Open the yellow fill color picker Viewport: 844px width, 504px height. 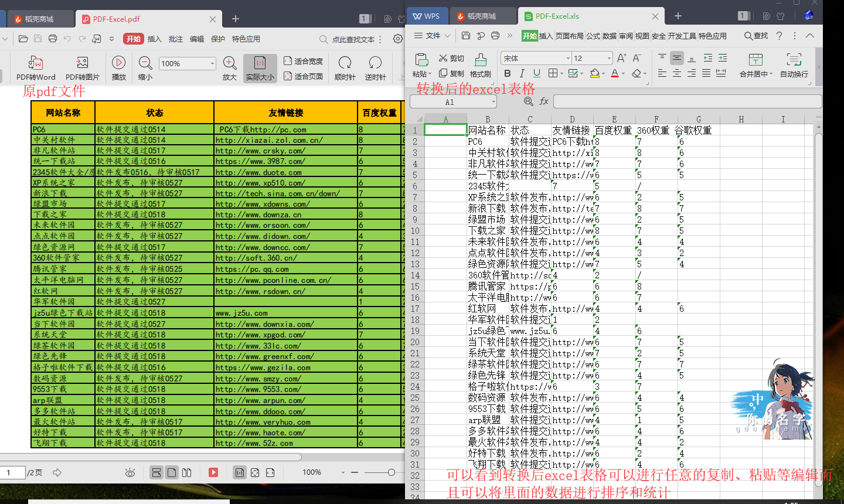pos(595,73)
